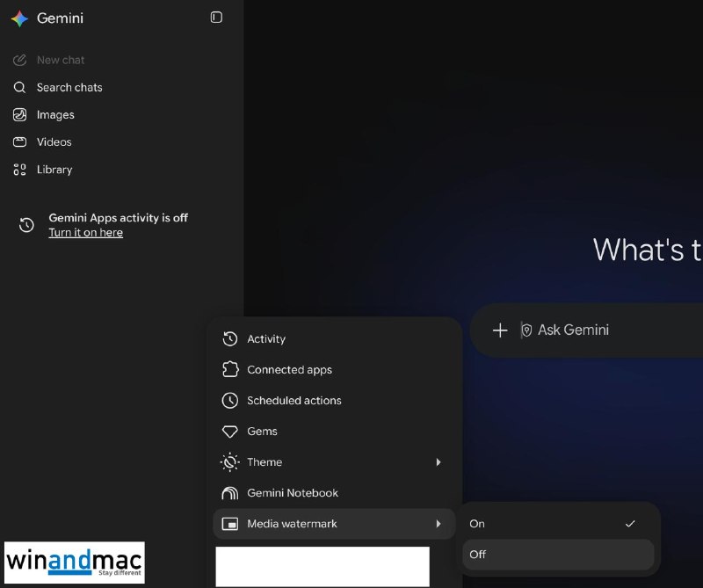Click the Gemini title text
This screenshot has height=588, width=703.
60,18
